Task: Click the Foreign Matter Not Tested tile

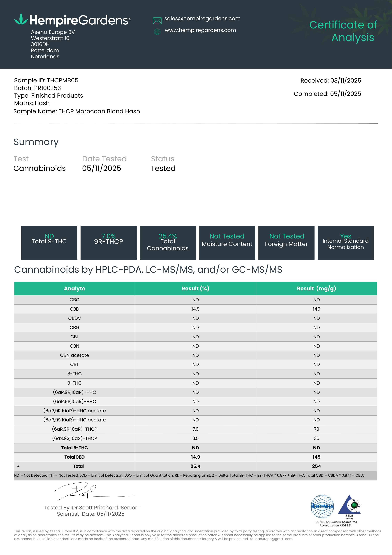Action: pyautogui.click(x=286, y=243)
